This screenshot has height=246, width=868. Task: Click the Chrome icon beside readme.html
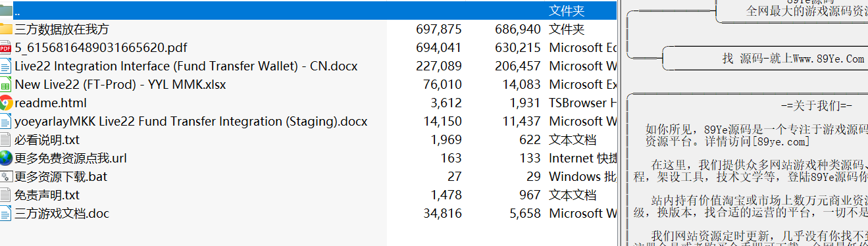click(6, 103)
